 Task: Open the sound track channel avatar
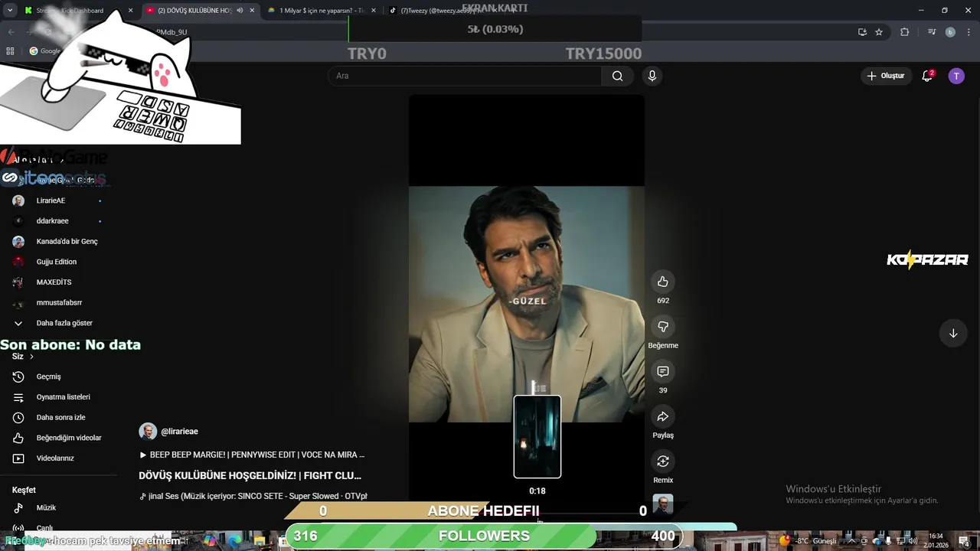[663, 504]
